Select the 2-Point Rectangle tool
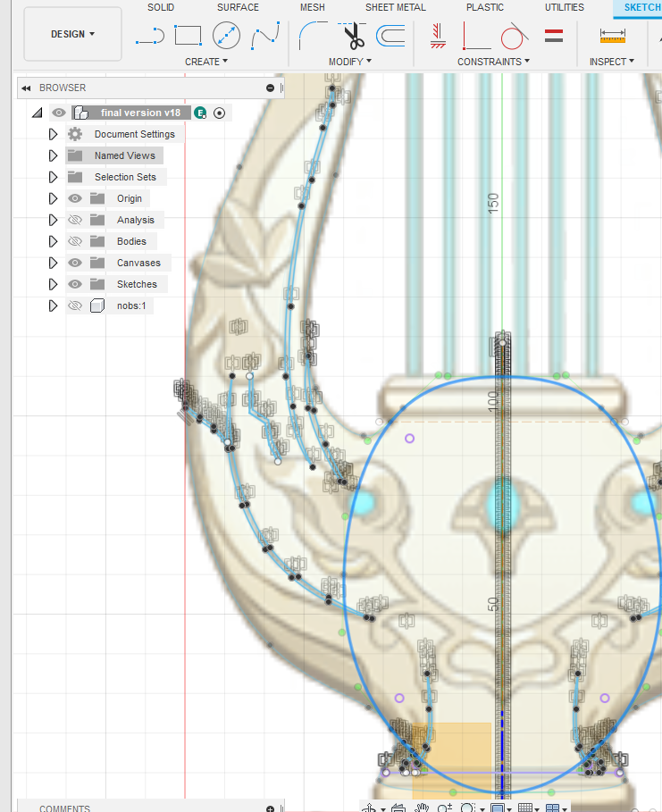The width and height of the screenshot is (662, 812). tap(188, 36)
